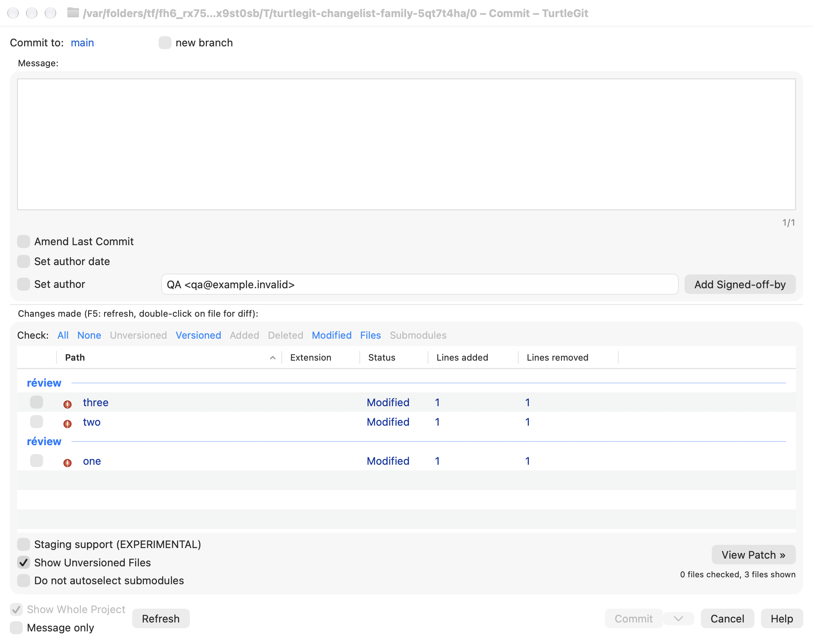Click into the commit Message text area
This screenshot has width=813, height=644.
tap(406, 144)
